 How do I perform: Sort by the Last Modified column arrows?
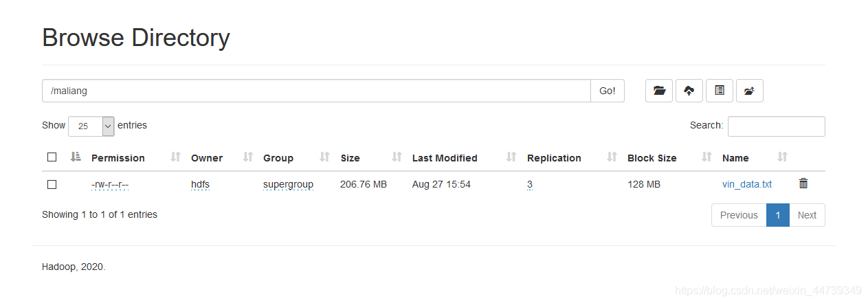click(511, 157)
